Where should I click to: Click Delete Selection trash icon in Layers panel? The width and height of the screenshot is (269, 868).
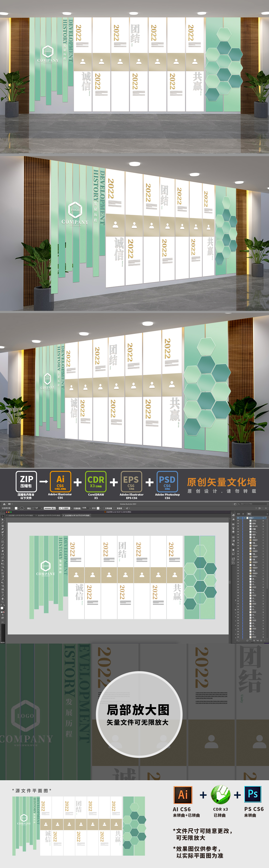[264, 641]
